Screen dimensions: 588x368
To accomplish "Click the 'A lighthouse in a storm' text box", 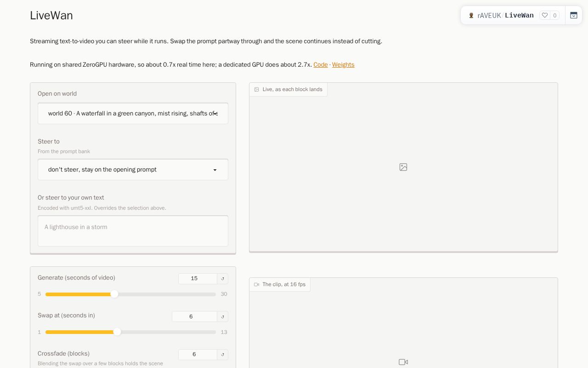I will pos(133,231).
